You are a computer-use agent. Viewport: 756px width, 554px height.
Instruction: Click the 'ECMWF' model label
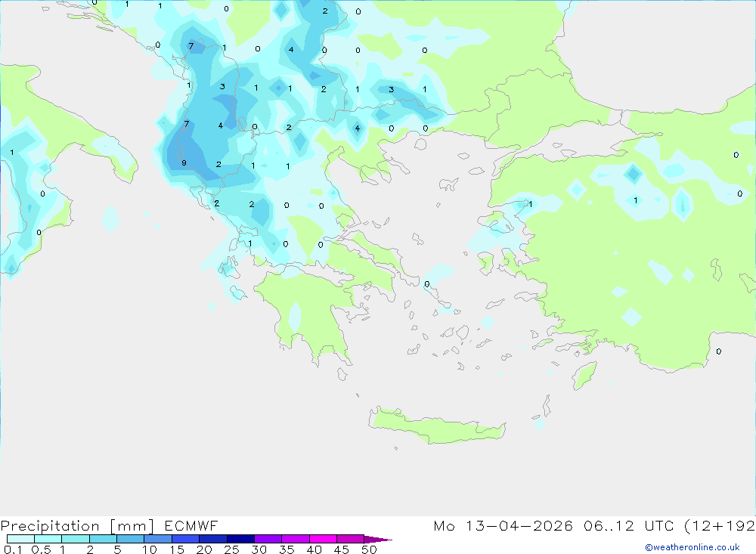pos(191,525)
